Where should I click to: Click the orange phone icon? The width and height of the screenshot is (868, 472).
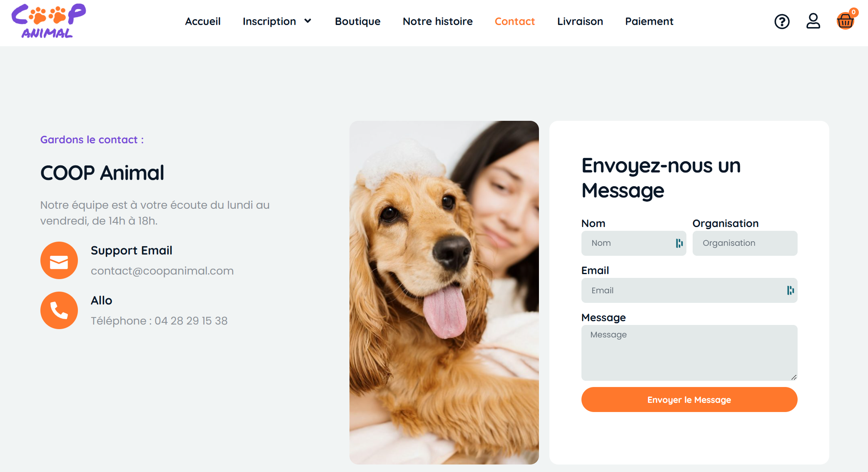click(59, 310)
